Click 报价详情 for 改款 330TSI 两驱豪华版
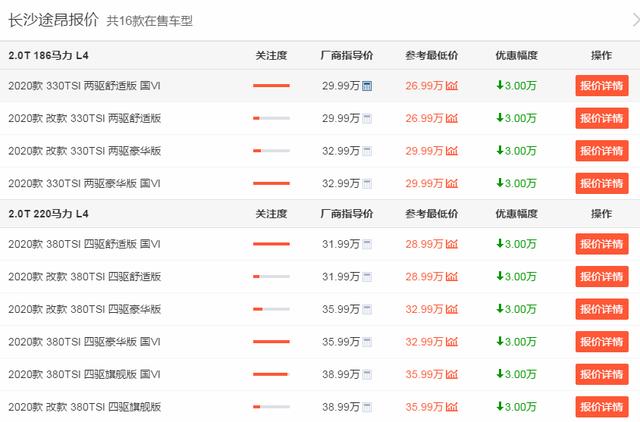 602,151
